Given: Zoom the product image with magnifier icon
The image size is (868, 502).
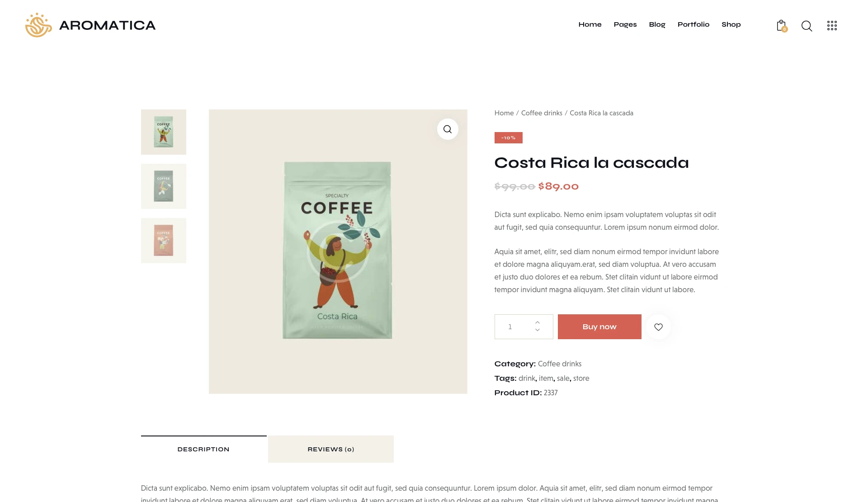Looking at the screenshot, I should pyautogui.click(x=448, y=129).
